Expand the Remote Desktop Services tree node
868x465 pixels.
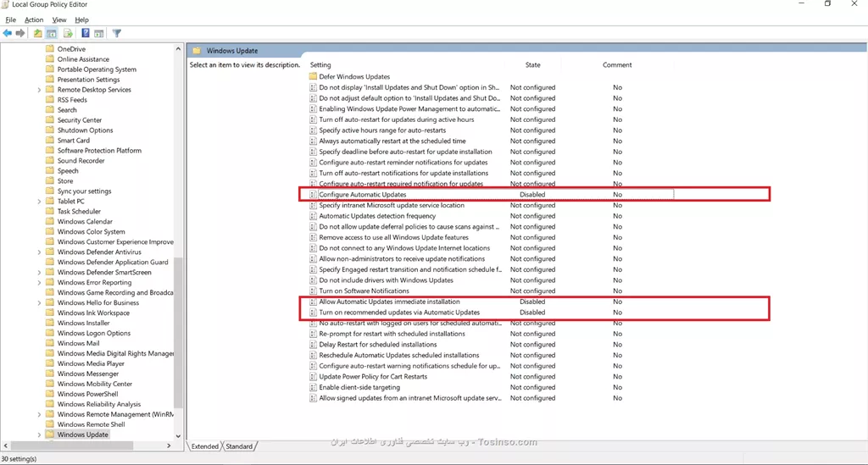tap(39, 90)
